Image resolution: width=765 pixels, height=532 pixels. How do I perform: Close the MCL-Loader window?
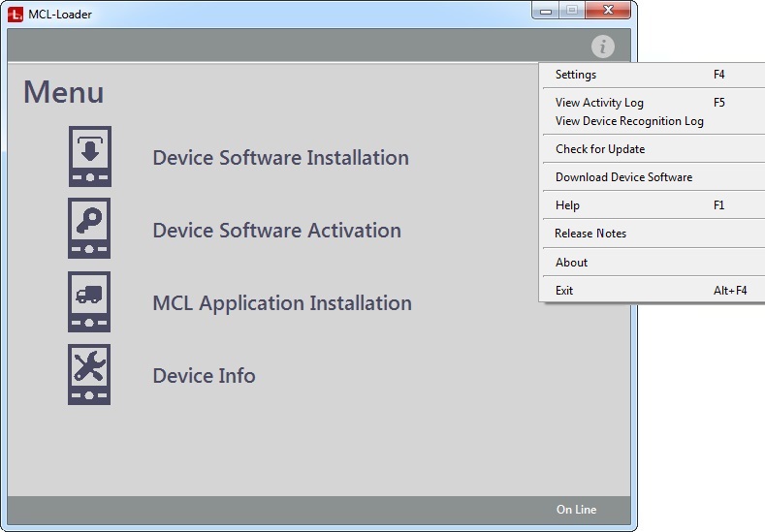click(x=608, y=11)
